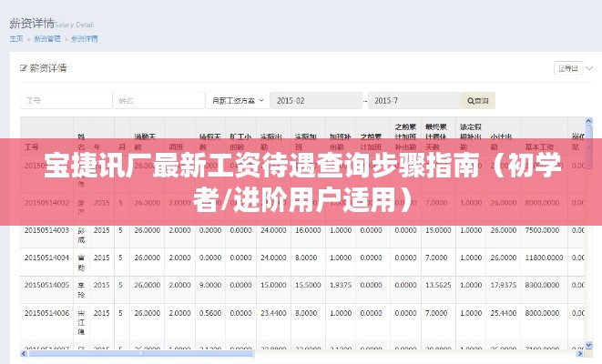
Task: Focus the 姓名 name input field
Action: 158,100
